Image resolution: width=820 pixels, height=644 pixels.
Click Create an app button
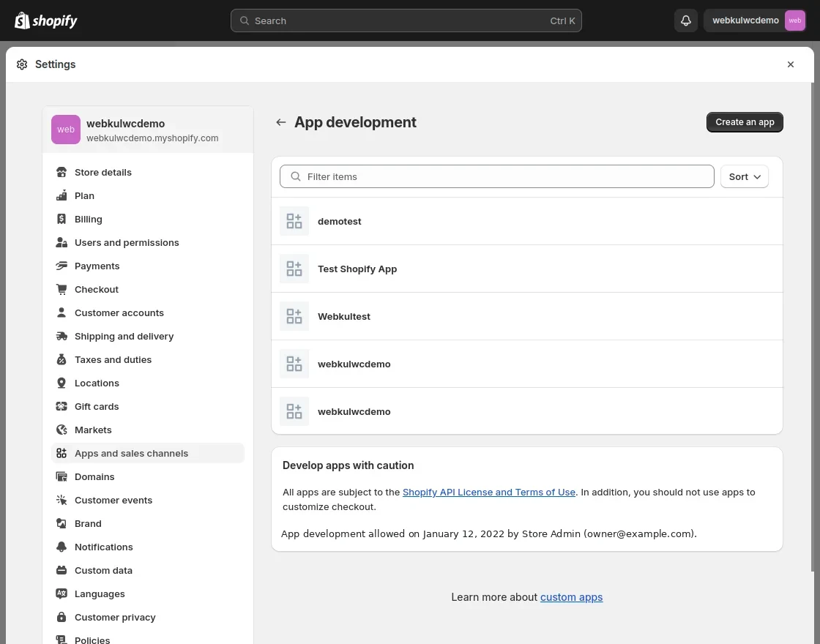[745, 122]
